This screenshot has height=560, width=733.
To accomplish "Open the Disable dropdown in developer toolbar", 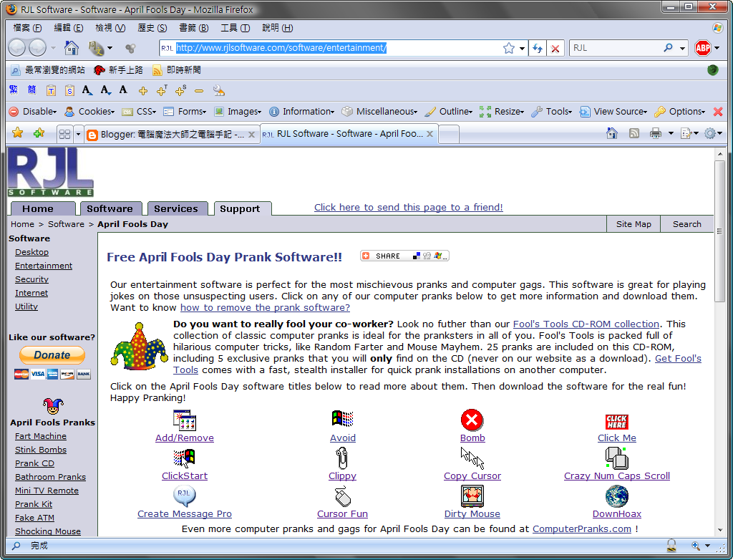I will click(x=33, y=111).
